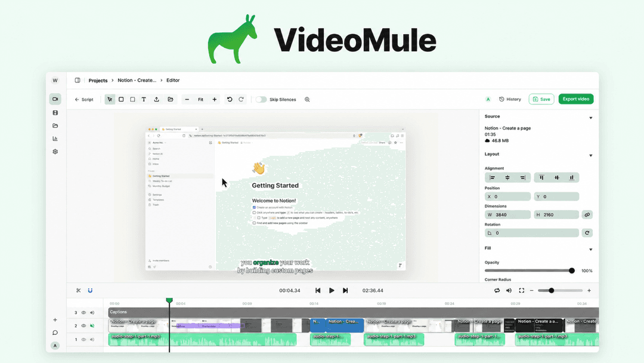Toggle Skip Silences switch
This screenshot has height=363, width=644.
[261, 100]
